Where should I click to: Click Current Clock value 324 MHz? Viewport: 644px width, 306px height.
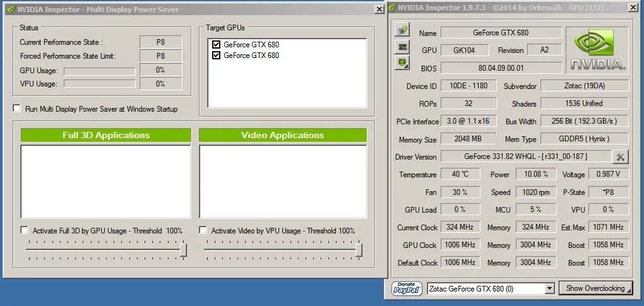[x=460, y=227]
